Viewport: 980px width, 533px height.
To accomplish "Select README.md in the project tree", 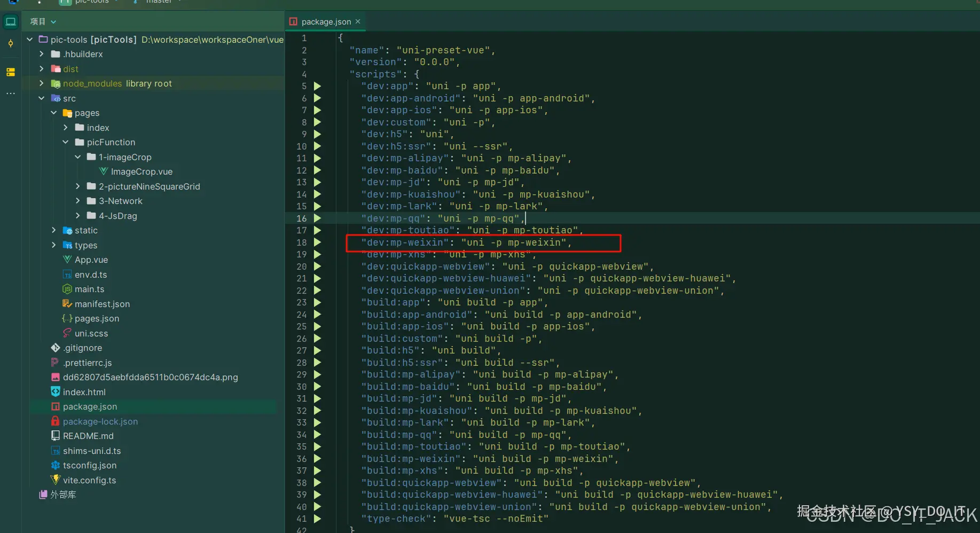I will (88, 436).
